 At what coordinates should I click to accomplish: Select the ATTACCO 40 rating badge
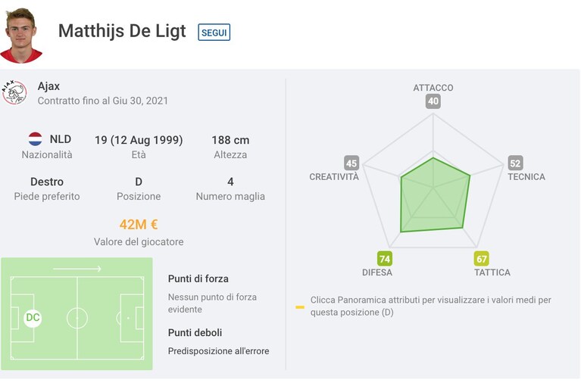click(433, 101)
